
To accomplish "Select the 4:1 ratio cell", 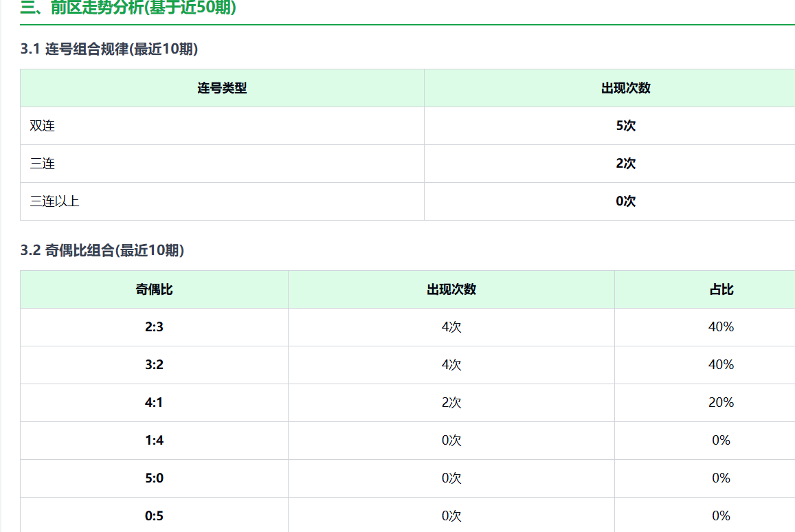I will click(154, 403).
